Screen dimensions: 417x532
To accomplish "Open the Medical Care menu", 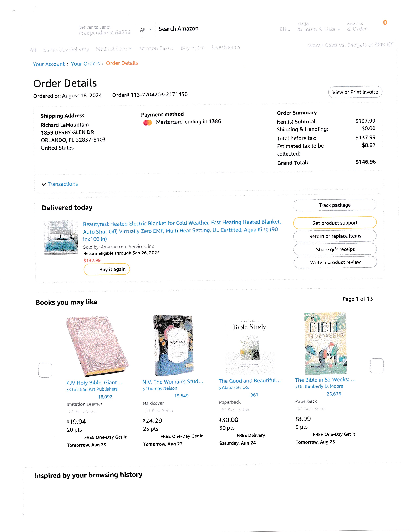I will [x=114, y=49].
